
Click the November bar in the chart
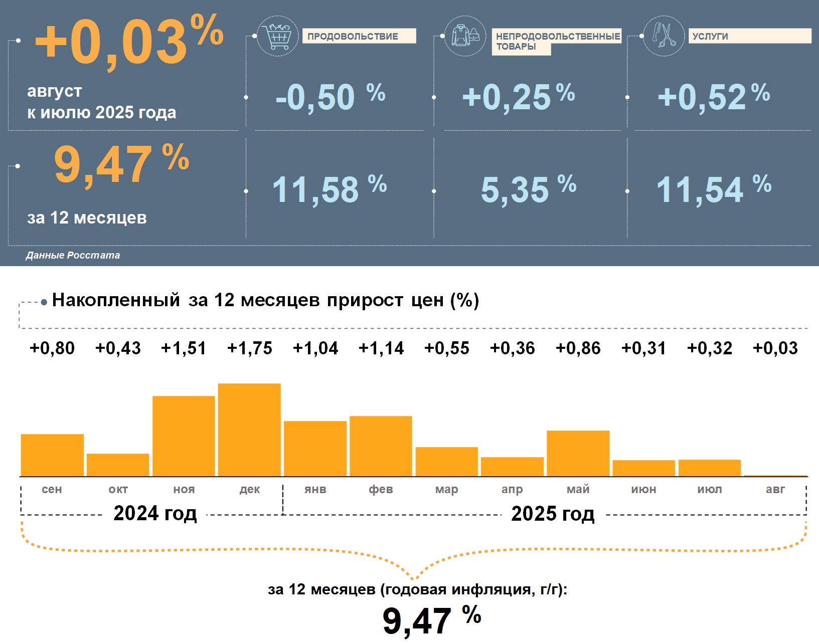tap(184, 436)
